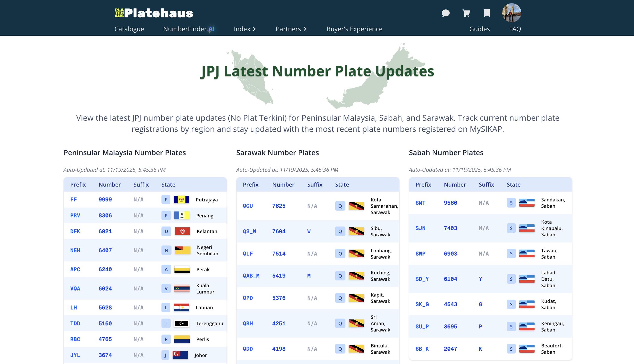Go to Buyer's Experience
This screenshot has height=364, width=634.
coord(354,29)
